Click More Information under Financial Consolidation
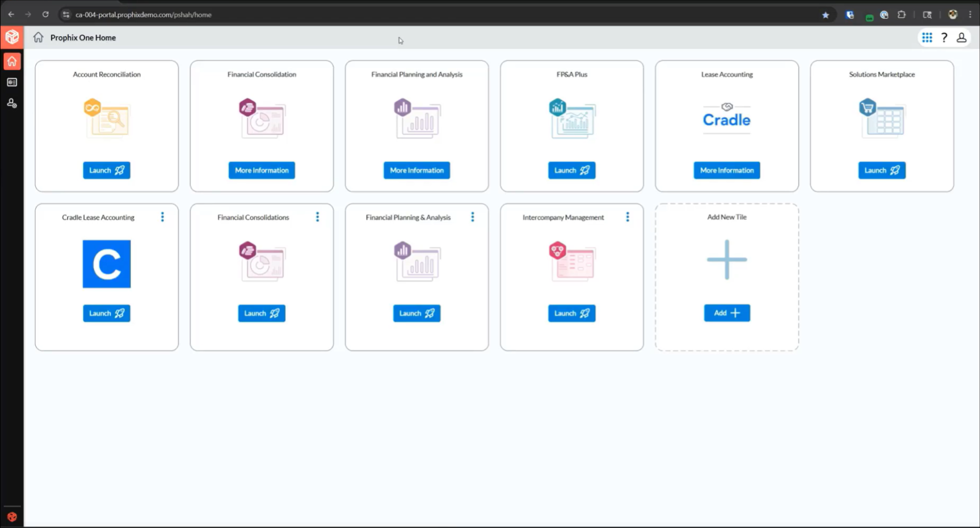The image size is (980, 528). pyautogui.click(x=261, y=170)
